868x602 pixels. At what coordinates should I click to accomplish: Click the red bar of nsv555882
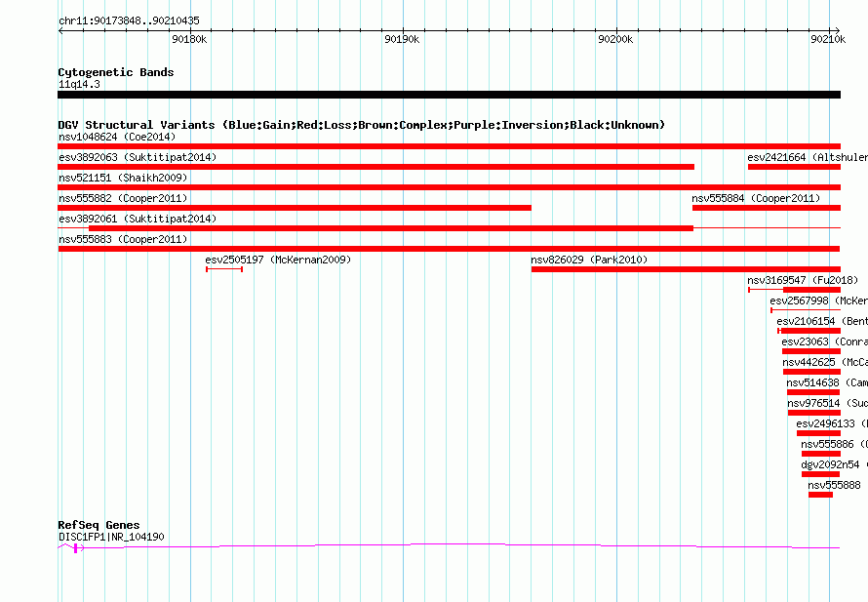(x=295, y=208)
